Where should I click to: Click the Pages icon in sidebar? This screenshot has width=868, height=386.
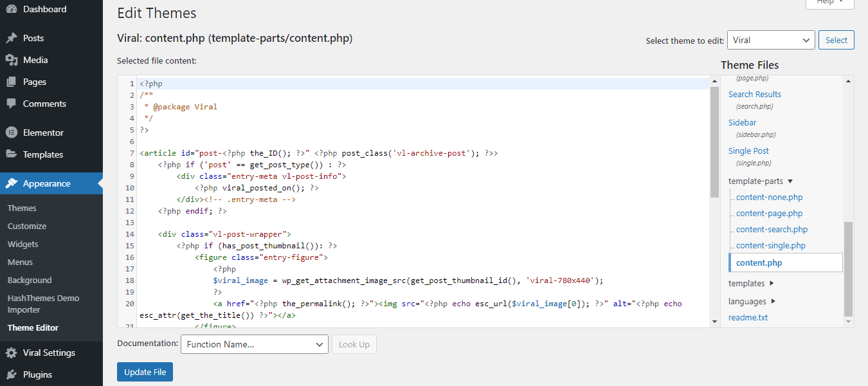12,82
